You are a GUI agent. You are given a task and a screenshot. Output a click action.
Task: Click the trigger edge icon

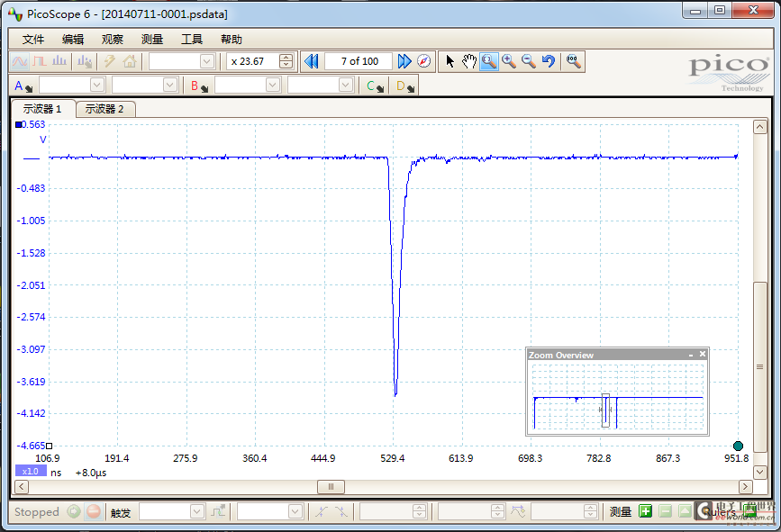click(x=218, y=511)
